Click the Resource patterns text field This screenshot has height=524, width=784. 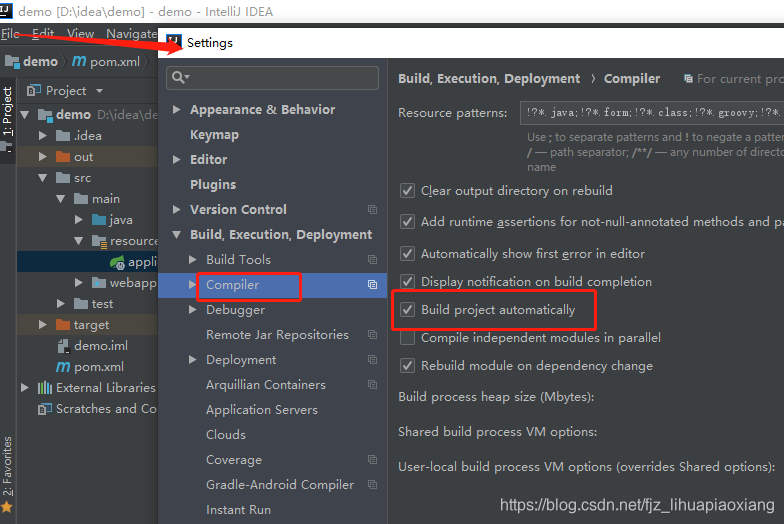click(652, 112)
